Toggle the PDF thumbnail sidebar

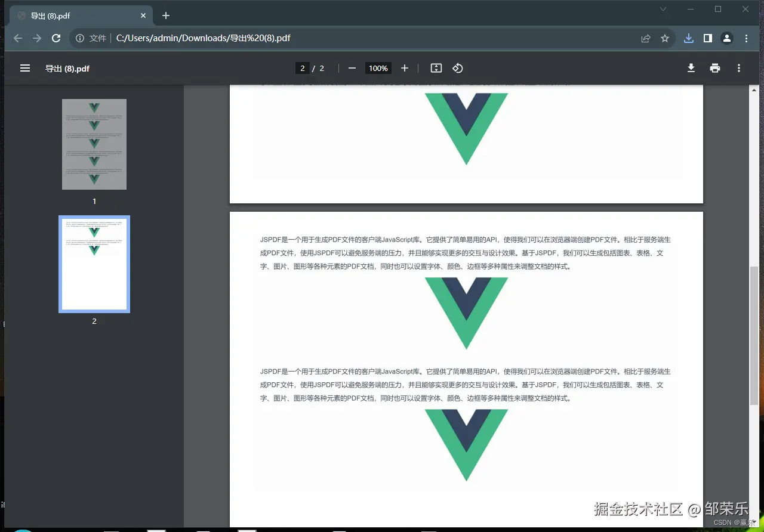click(x=25, y=68)
